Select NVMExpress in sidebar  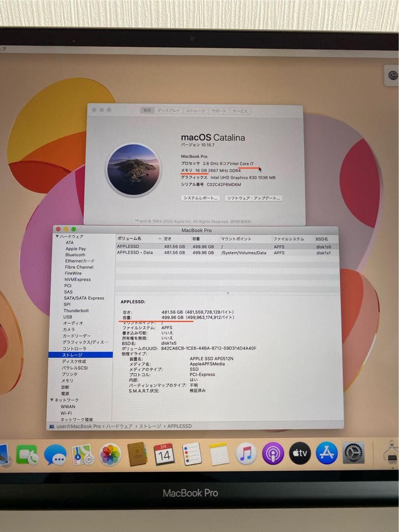click(x=77, y=280)
